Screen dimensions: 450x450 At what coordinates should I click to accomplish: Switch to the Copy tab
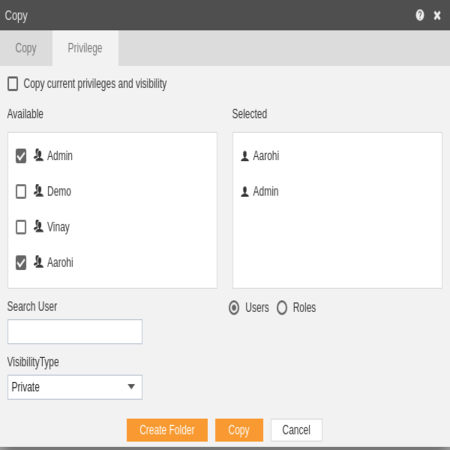pos(26,48)
